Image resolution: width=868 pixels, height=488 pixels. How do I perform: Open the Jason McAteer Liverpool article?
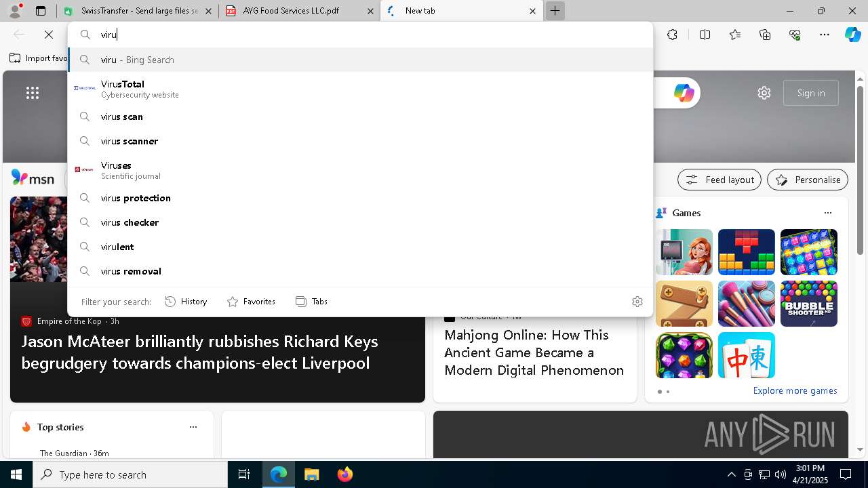click(199, 352)
